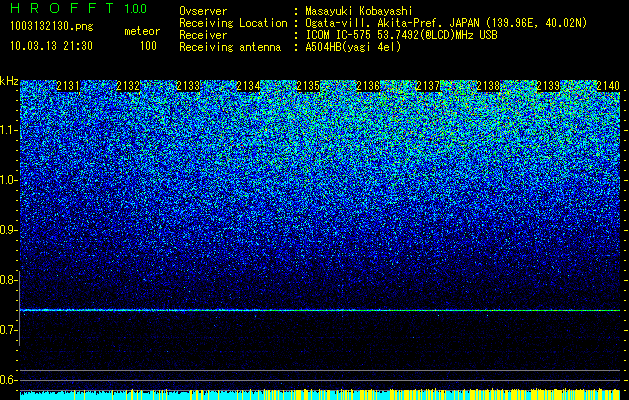Click the kHz axis unit label
629x400 pixels.
pyautogui.click(x=9, y=81)
